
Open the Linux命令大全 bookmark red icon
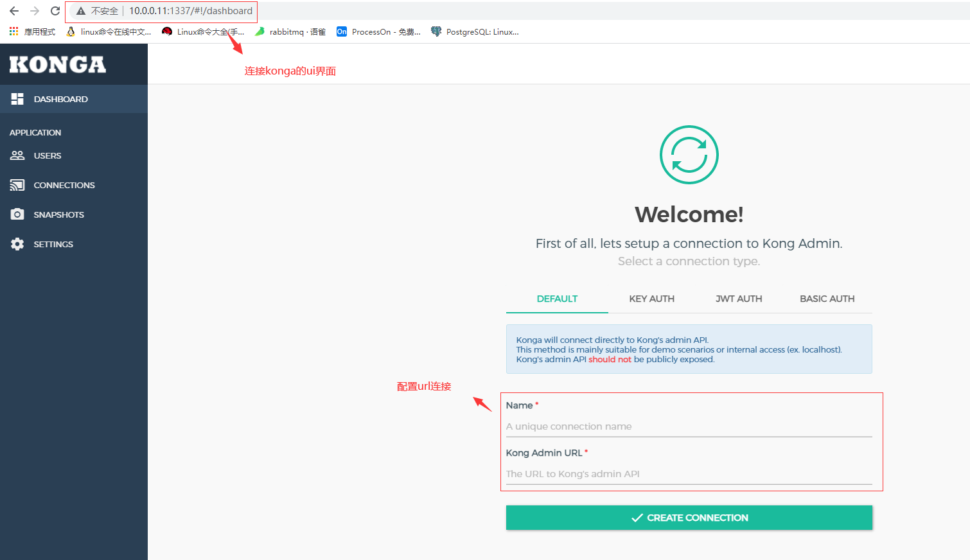tap(167, 31)
